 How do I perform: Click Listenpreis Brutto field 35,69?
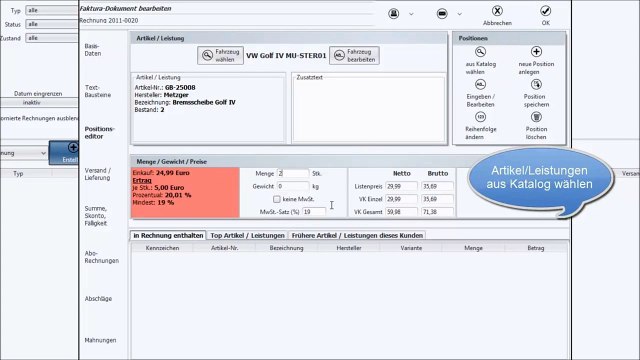tap(437, 186)
